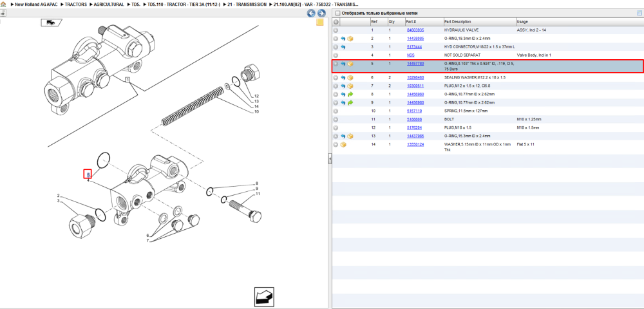Open part number link 10300511

click(x=415, y=86)
